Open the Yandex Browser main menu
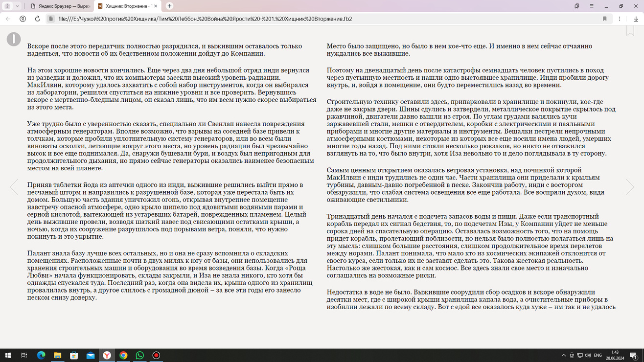The image size is (644, 362). point(592,6)
